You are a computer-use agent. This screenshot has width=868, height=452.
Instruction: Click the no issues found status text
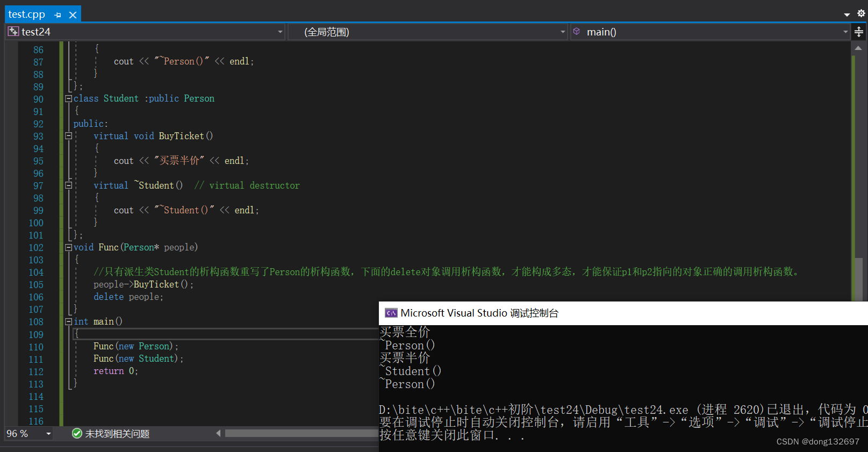(x=117, y=434)
